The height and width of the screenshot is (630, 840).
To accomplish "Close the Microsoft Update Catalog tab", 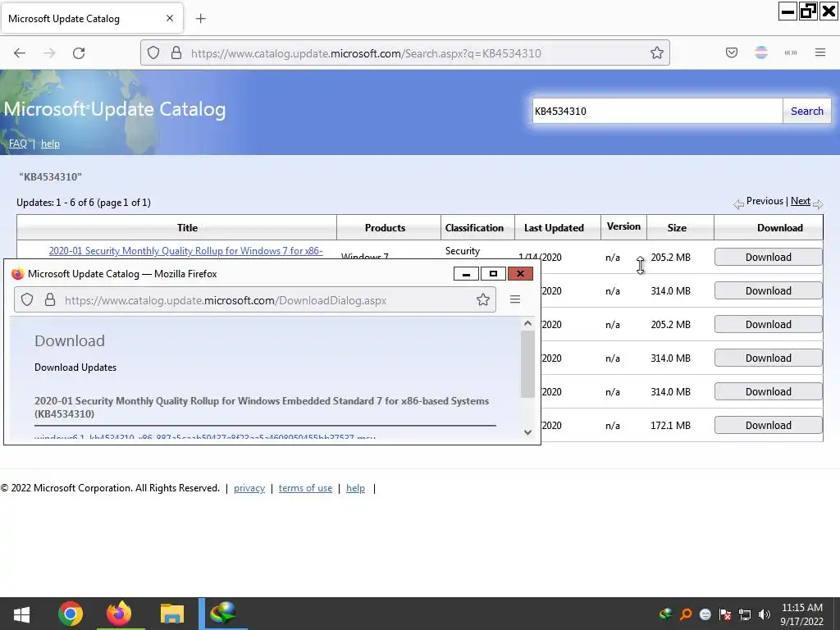I will click(x=170, y=18).
